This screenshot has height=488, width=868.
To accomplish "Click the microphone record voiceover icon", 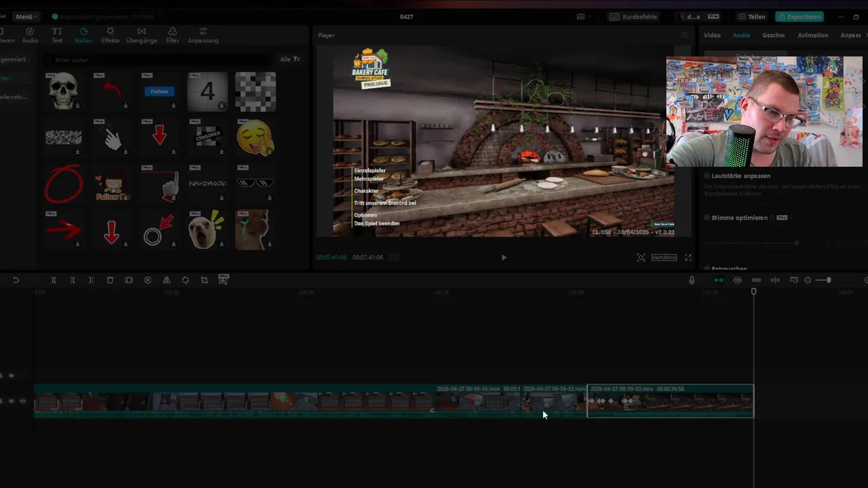I will point(692,280).
